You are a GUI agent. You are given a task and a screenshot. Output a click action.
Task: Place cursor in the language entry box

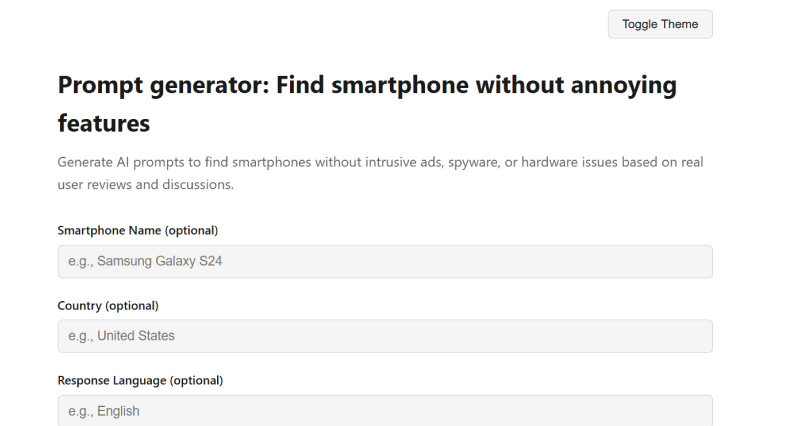pyautogui.click(x=385, y=410)
